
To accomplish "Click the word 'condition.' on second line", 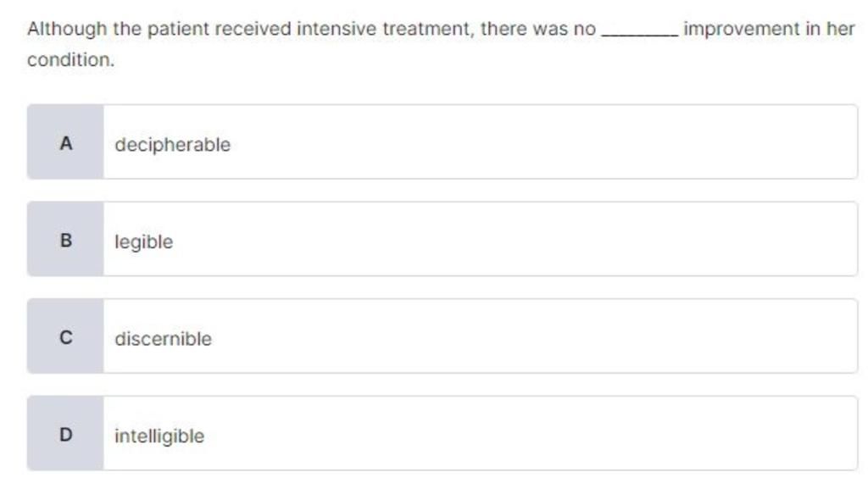I will point(70,61).
